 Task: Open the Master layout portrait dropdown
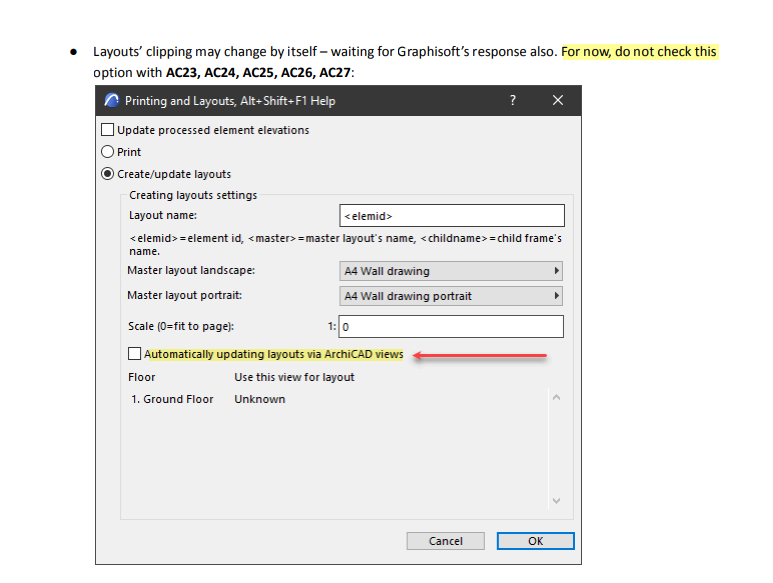tap(451, 296)
